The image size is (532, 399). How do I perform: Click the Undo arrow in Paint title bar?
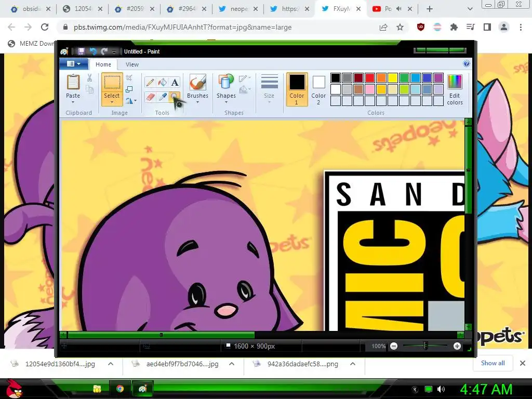93,51
